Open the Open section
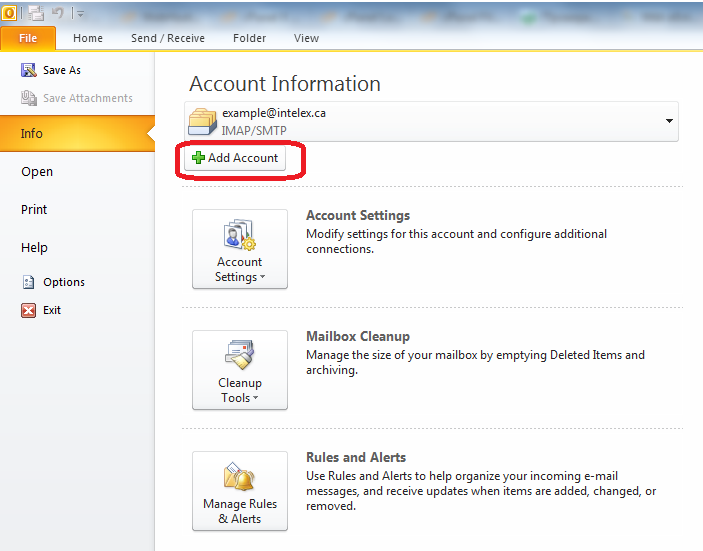Viewport: 703px width, 551px height. (37, 171)
